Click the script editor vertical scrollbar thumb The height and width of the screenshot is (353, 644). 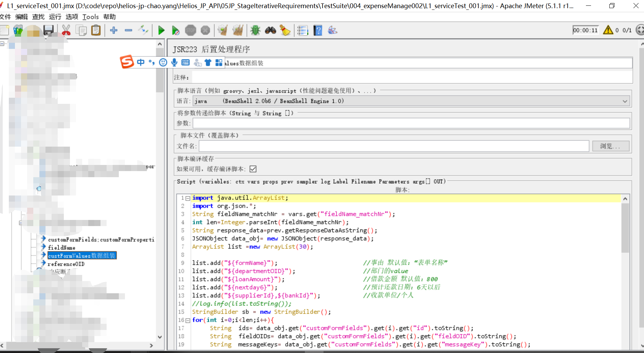[625, 228]
